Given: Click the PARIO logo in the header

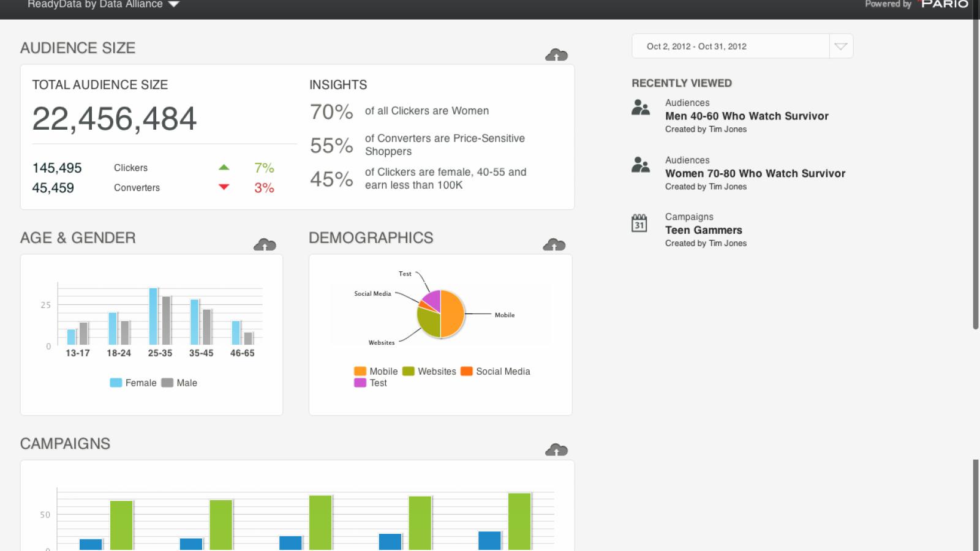Looking at the screenshot, I should (x=944, y=4).
